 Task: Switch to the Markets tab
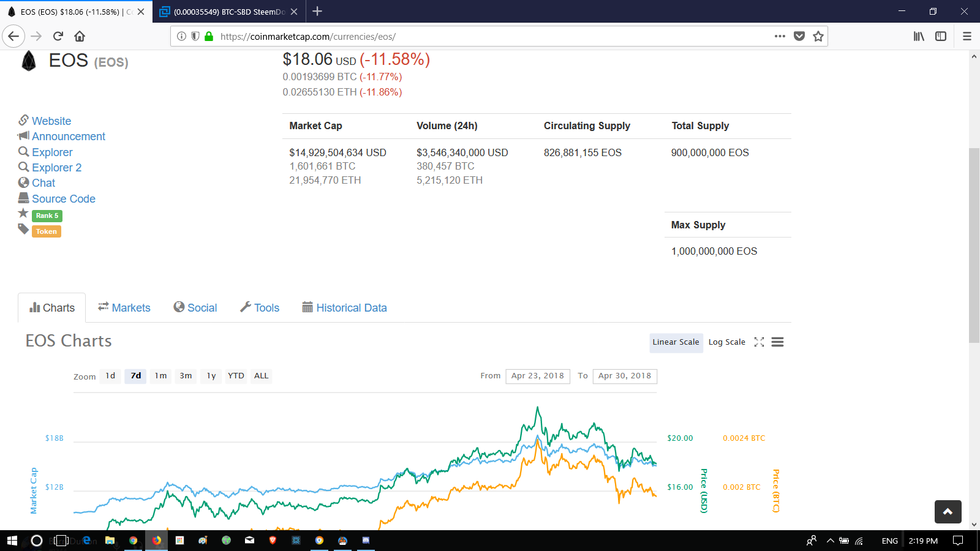(x=124, y=308)
